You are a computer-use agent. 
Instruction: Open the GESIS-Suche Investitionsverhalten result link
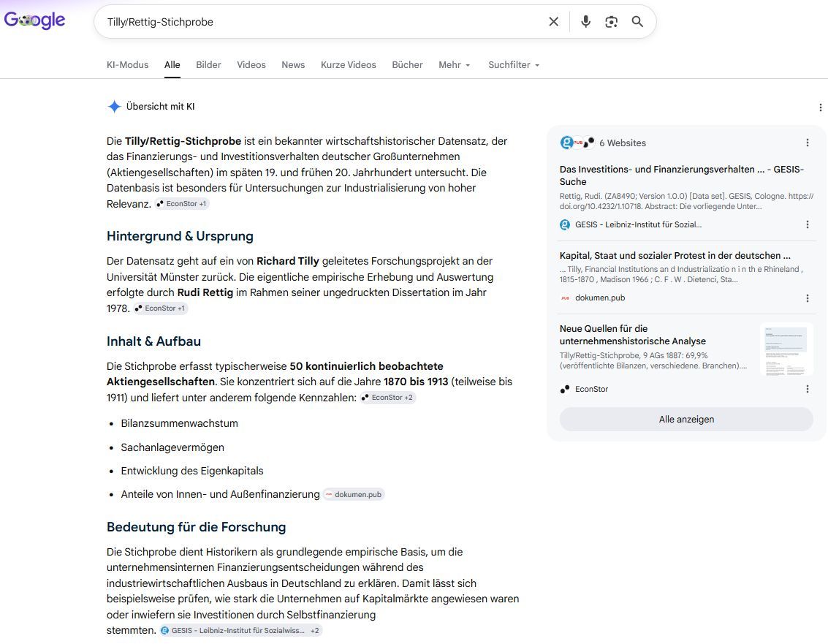(682, 175)
